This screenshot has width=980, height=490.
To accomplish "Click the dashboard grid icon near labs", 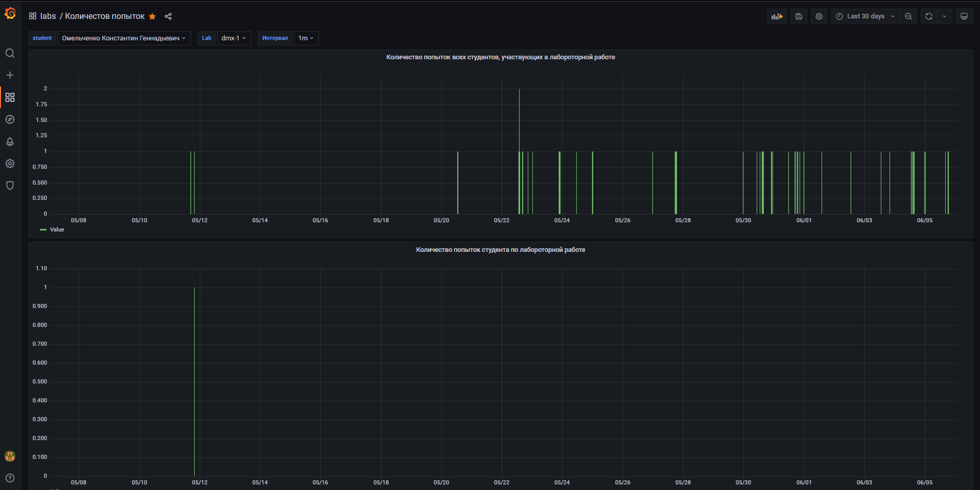I will [33, 16].
